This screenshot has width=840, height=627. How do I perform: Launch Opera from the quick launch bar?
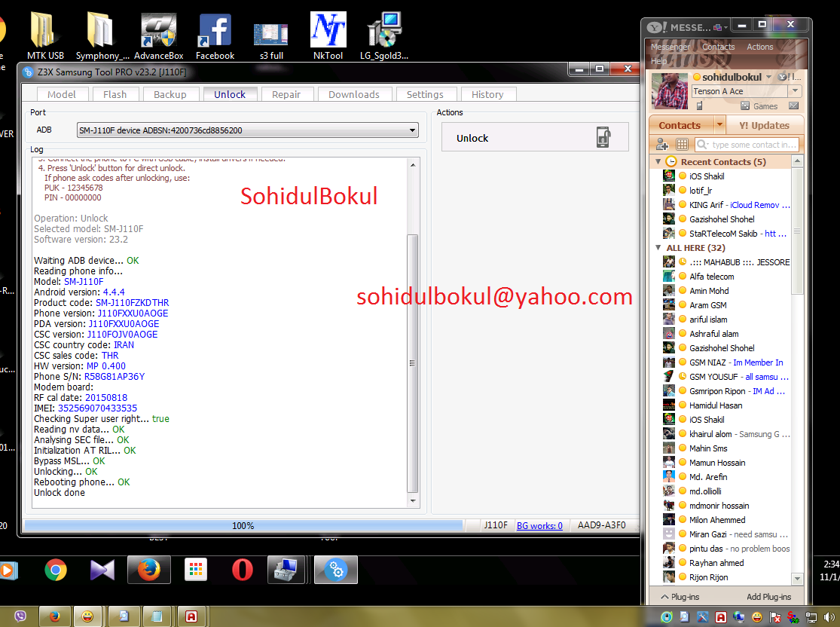click(x=242, y=569)
